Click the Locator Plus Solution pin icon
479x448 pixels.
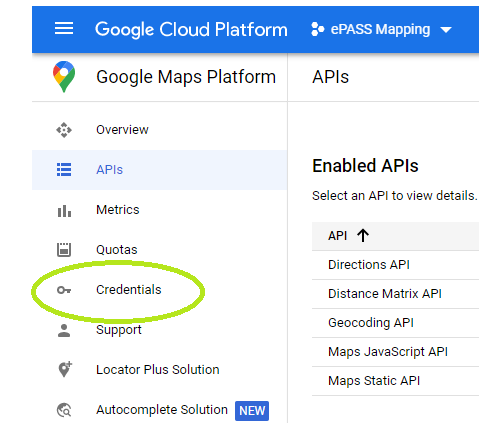point(65,369)
